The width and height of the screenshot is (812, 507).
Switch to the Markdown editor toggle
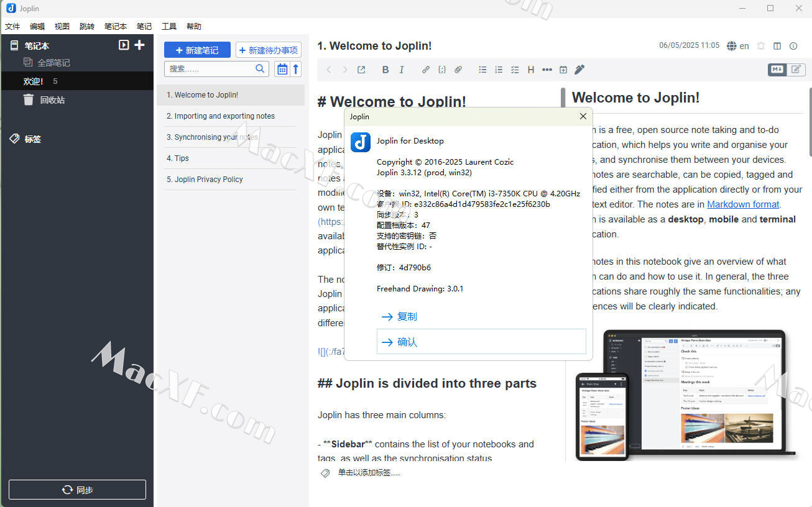click(777, 70)
